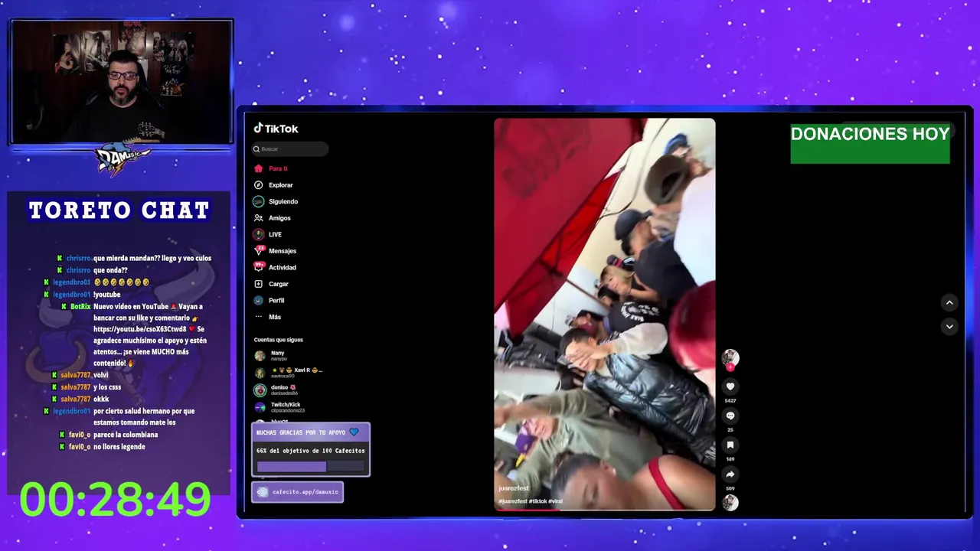Click the streamer webcam feed
Image resolution: width=980 pixels, height=551 pixels.
pyautogui.click(x=122, y=82)
